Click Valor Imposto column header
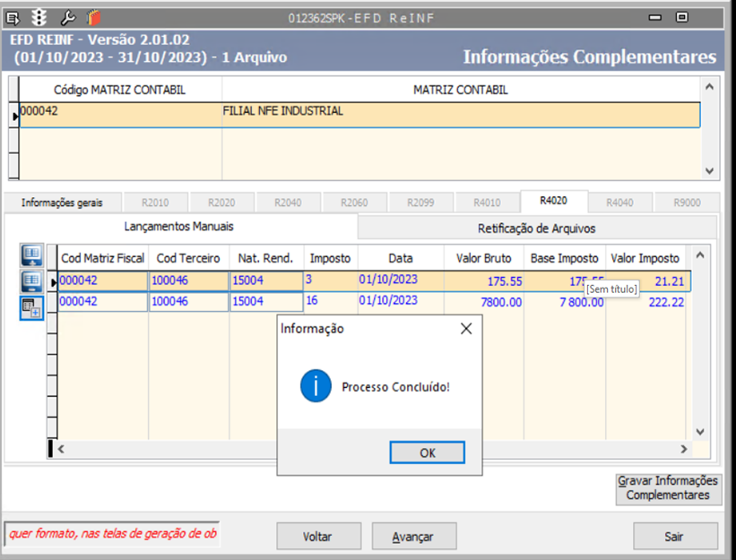The image size is (736, 560). click(645, 258)
